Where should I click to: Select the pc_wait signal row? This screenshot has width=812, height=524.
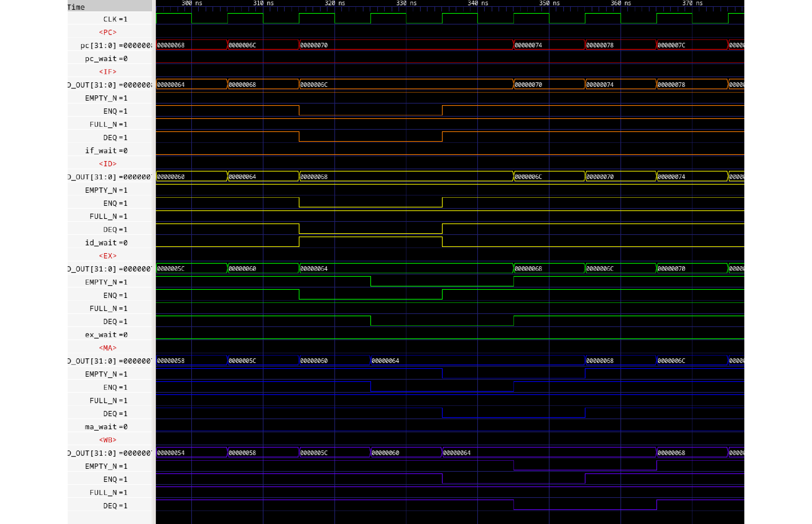pos(101,58)
